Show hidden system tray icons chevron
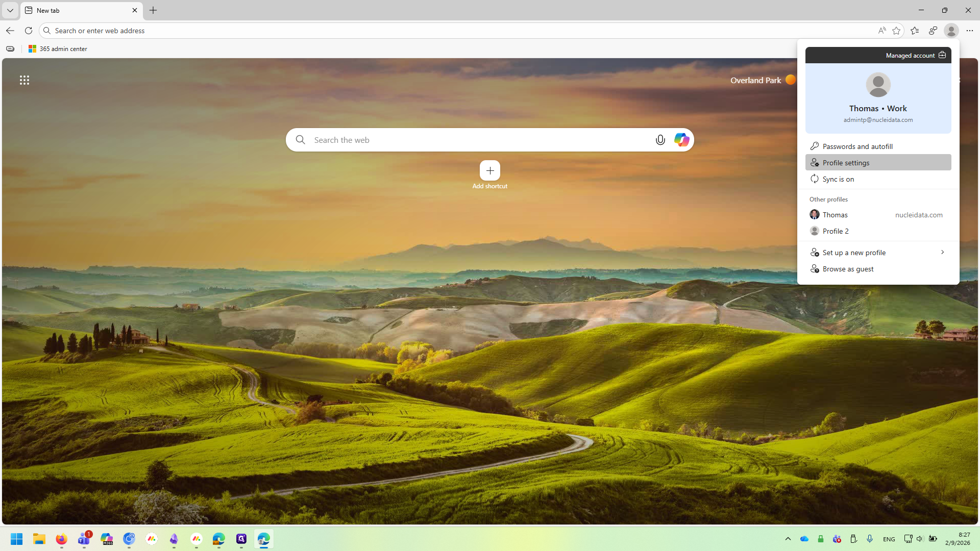980x551 pixels. [x=788, y=539]
